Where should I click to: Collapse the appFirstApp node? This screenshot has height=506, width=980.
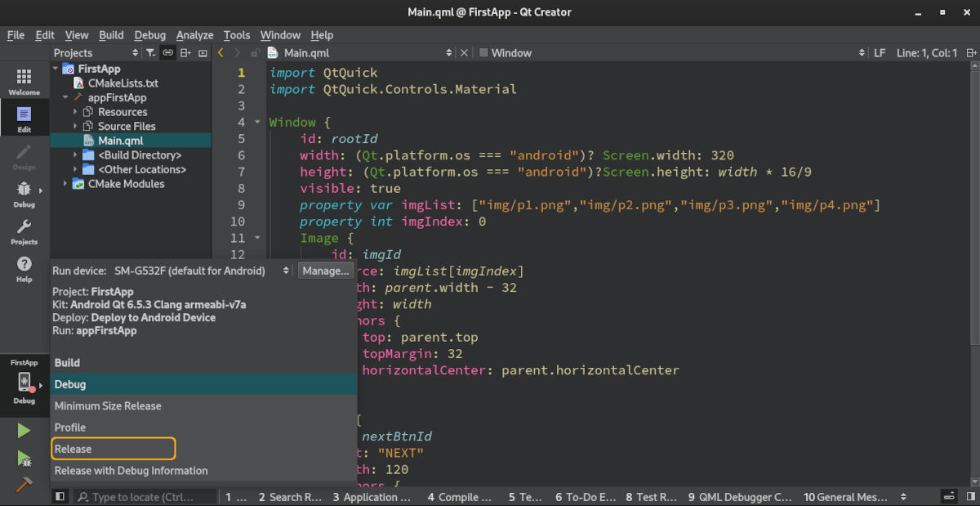65,97
